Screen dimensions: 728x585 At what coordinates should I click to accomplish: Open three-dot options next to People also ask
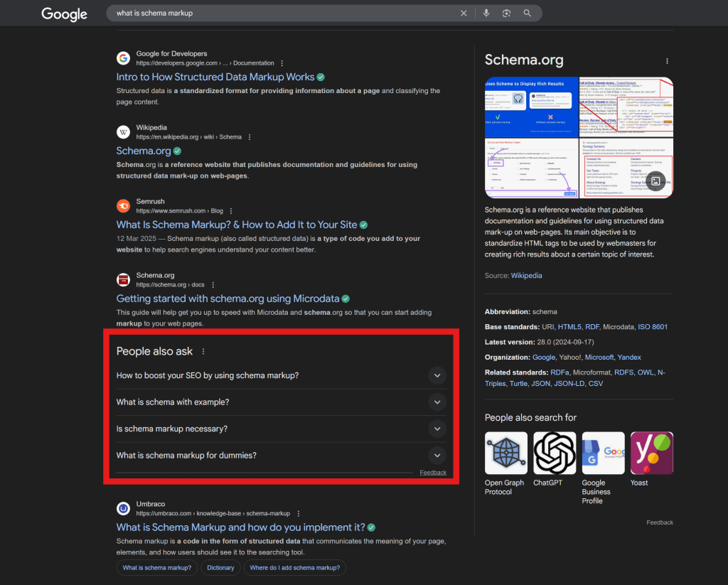[x=203, y=351]
